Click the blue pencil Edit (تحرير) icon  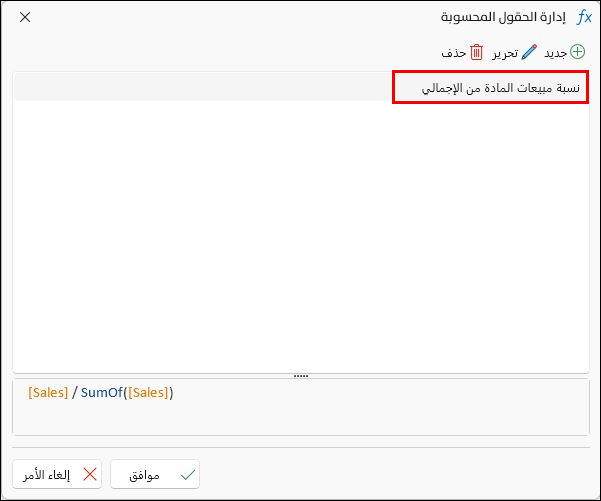click(529, 52)
